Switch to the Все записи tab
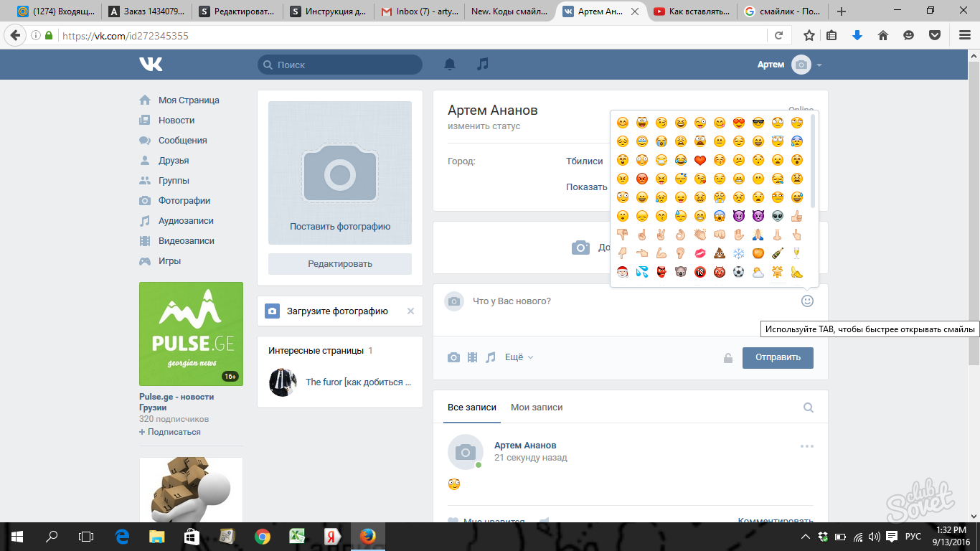The image size is (980, 551). point(472,408)
